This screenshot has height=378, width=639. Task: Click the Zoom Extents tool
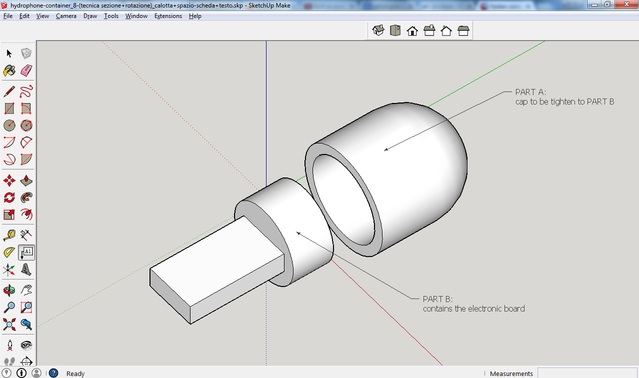tap(9, 324)
